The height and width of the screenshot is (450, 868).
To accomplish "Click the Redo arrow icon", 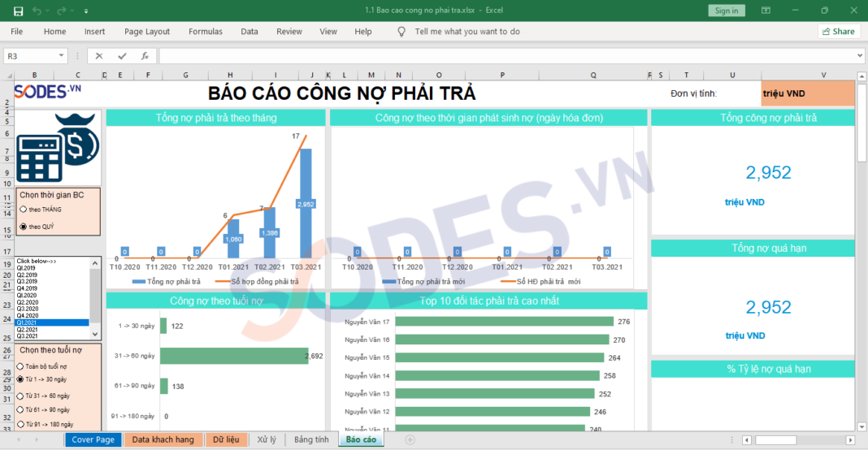I will point(62,11).
